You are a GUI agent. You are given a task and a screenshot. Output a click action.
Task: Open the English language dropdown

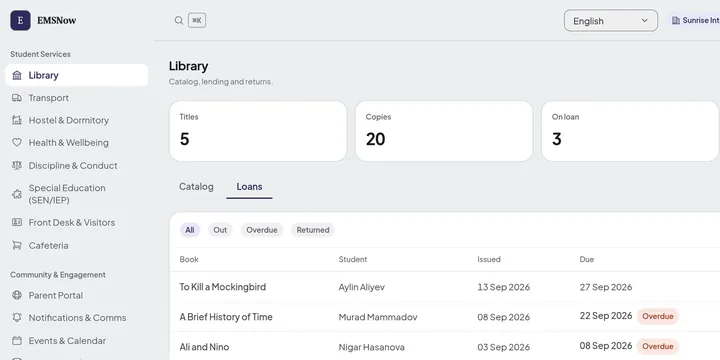pos(611,21)
